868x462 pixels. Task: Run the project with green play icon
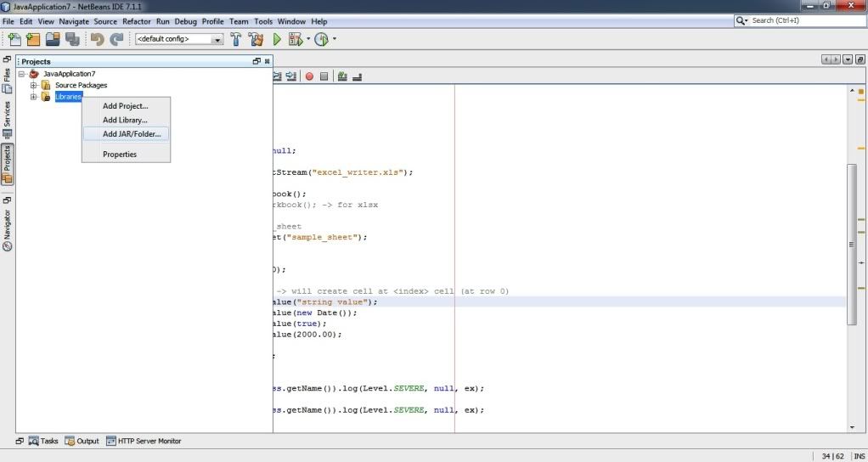click(x=277, y=39)
